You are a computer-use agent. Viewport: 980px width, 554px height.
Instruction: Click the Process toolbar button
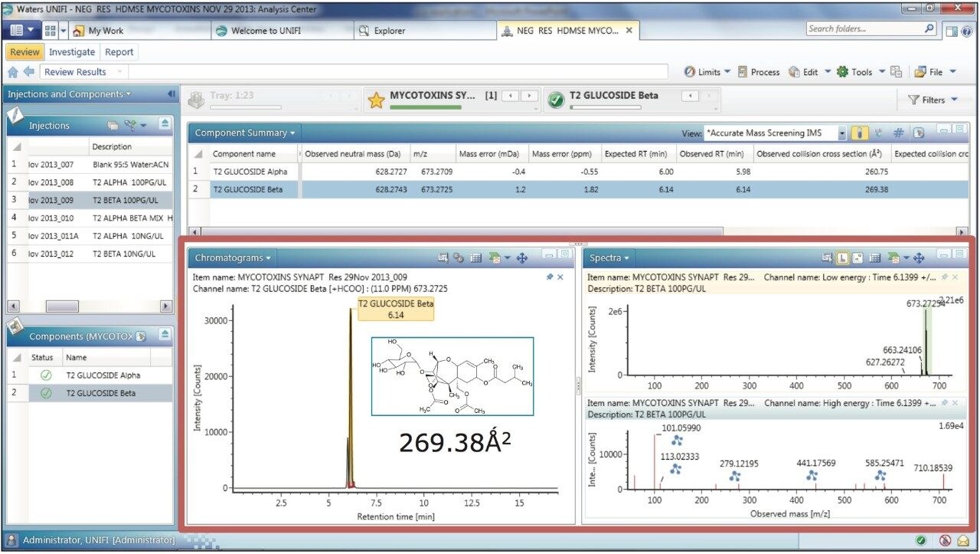(758, 72)
